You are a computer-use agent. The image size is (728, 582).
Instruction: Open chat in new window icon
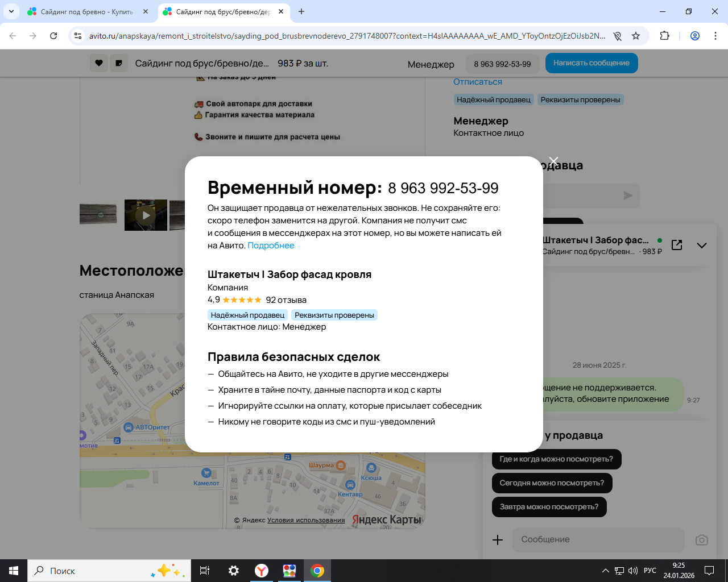point(677,245)
